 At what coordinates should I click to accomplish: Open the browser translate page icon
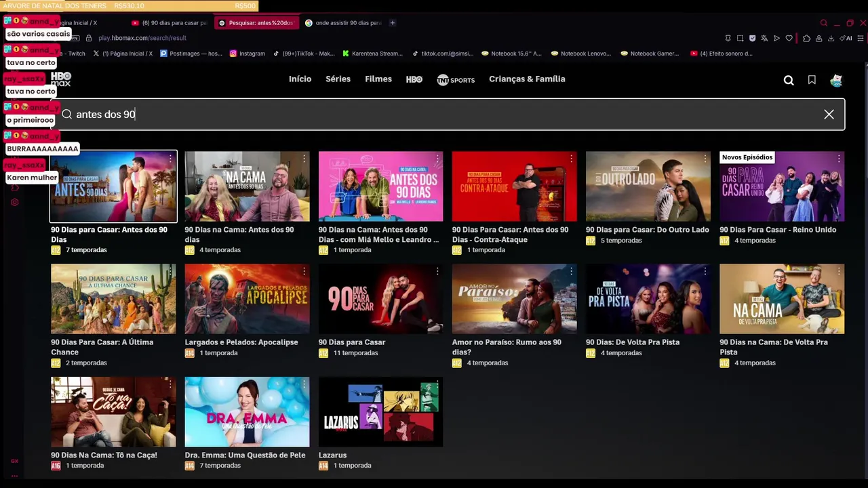[764, 38]
